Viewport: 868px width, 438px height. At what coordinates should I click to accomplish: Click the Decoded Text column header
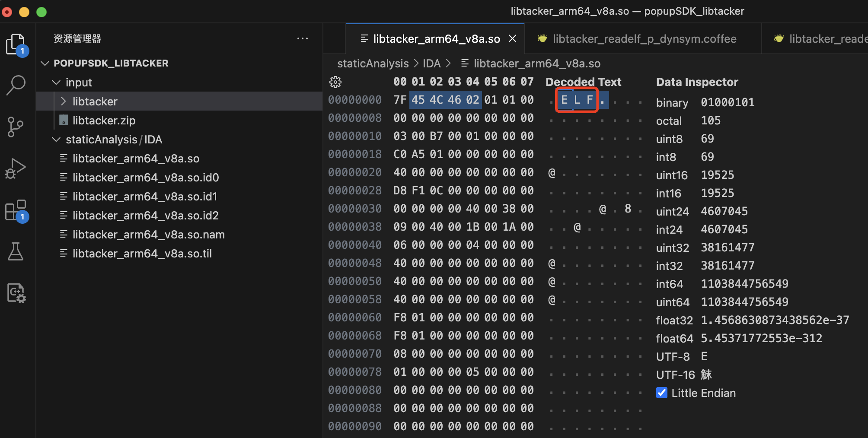point(583,82)
